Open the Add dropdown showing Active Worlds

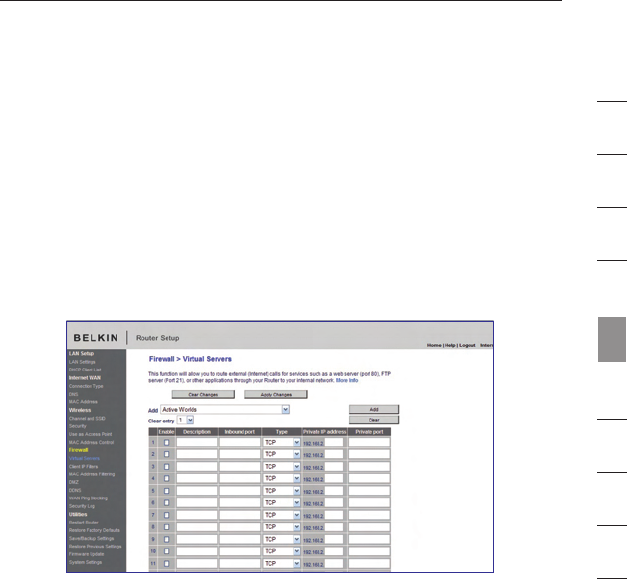click(x=225, y=409)
